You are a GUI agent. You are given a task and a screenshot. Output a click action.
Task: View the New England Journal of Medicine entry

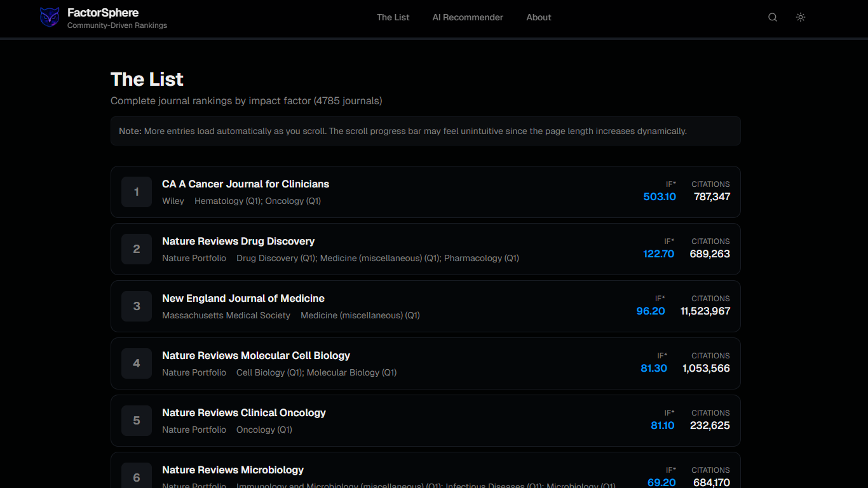point(243,299)
